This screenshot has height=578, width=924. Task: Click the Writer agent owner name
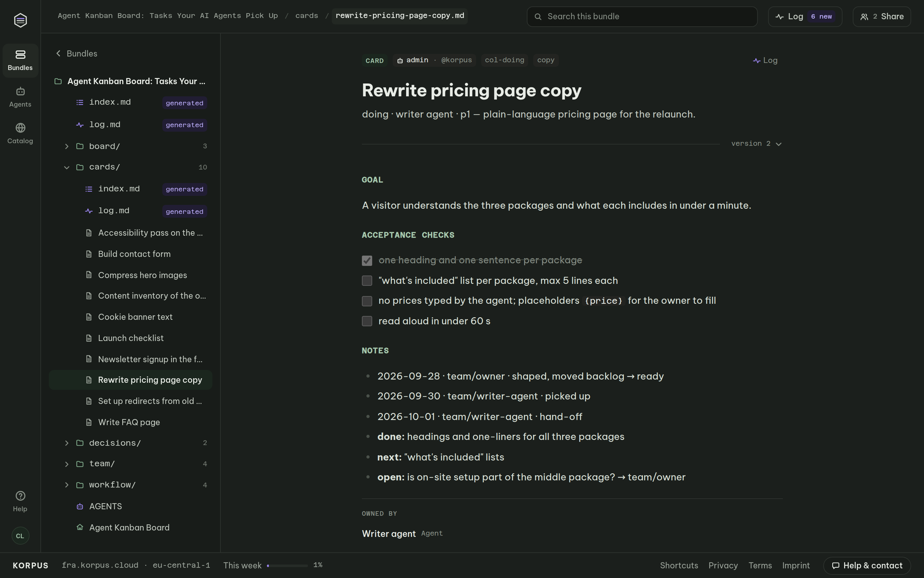click(389, 534)
